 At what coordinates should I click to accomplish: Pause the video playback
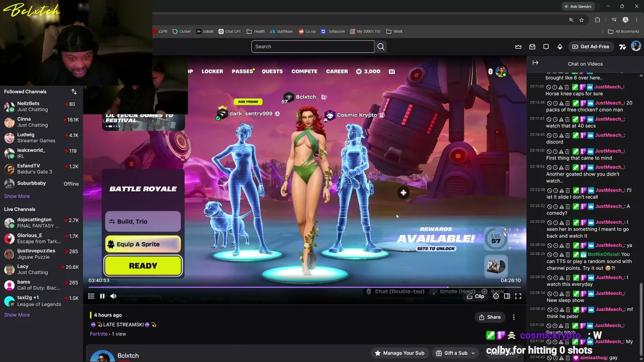click(x=102, y=296)
